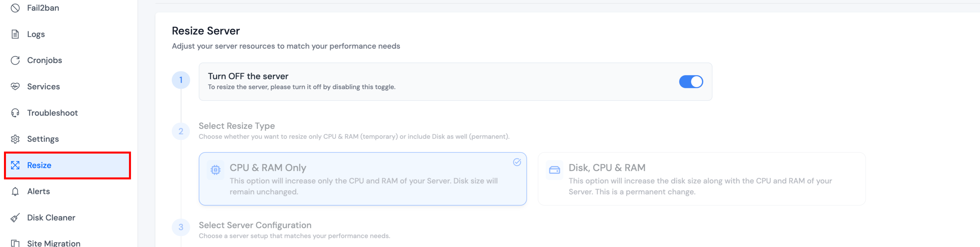The width and height of the screenshot is (980, 247).
Task: Select Resize in the sidebar
Action: [67, 165]
